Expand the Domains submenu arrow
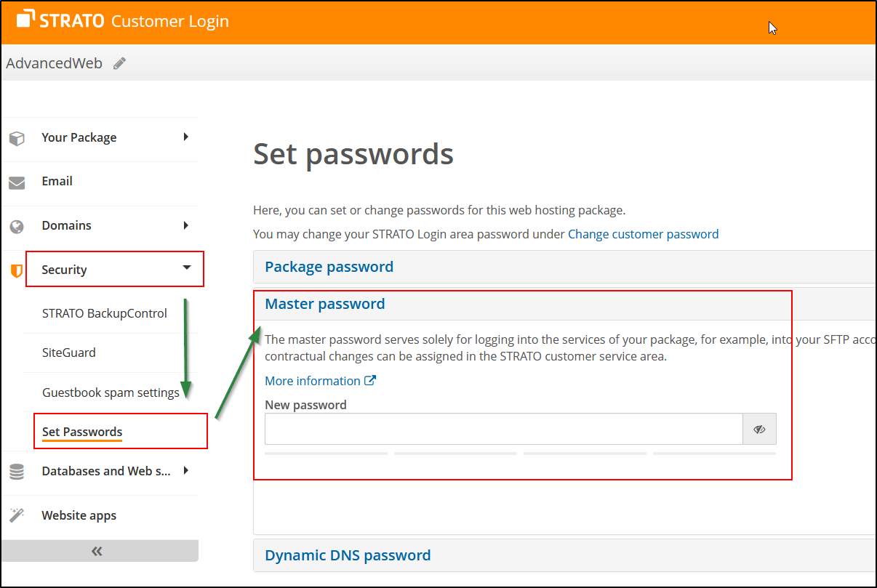 [x=186, y=225]
